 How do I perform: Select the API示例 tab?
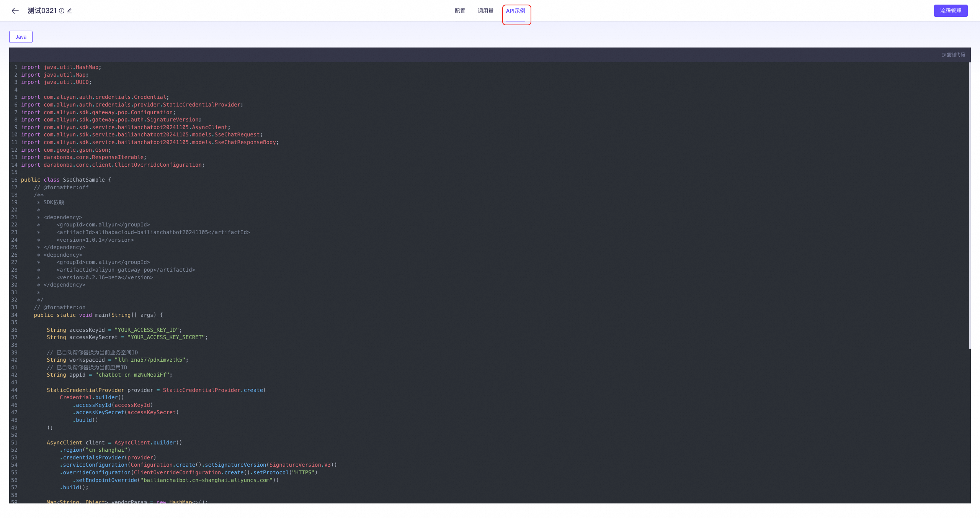pyautogui.click(x=516, y=11)
